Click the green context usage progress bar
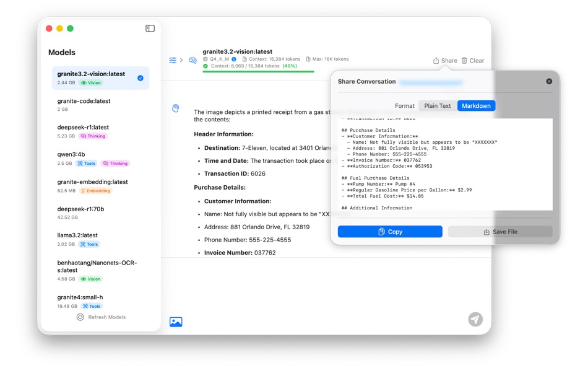This screenshot has width=588, height=368. 257,71
